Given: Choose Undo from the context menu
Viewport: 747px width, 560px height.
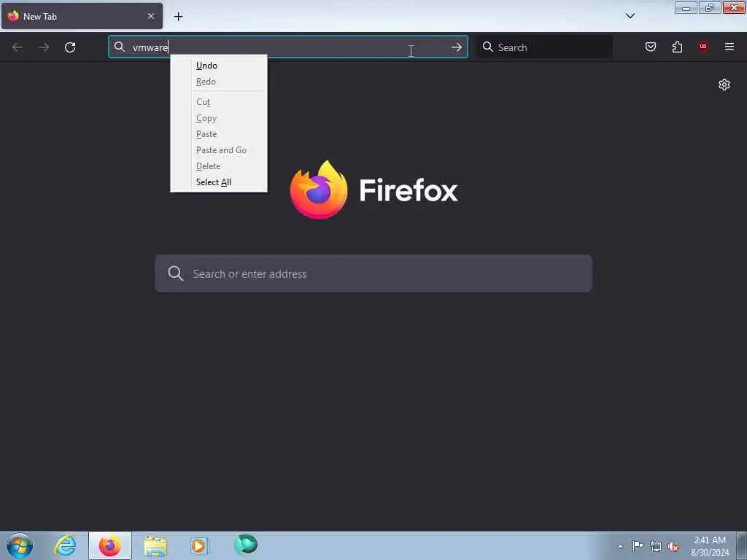Looking at the screenshot, I should click(219, 65).
